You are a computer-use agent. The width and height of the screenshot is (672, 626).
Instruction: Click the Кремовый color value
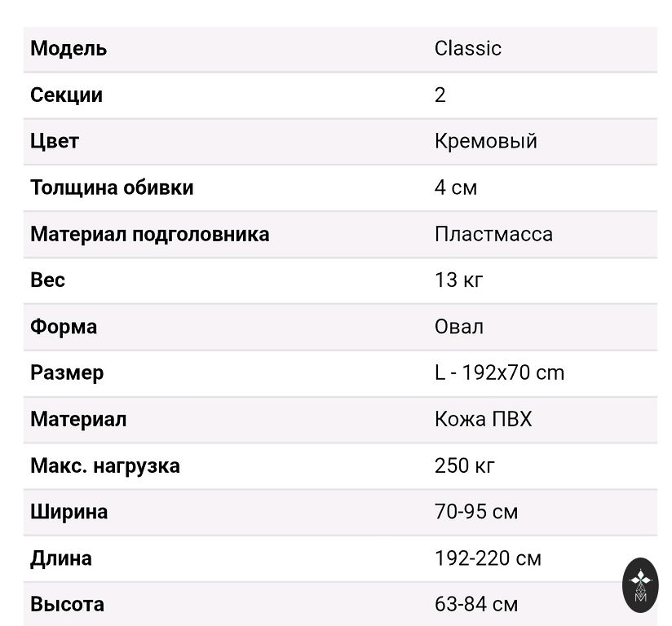(485, 141)
